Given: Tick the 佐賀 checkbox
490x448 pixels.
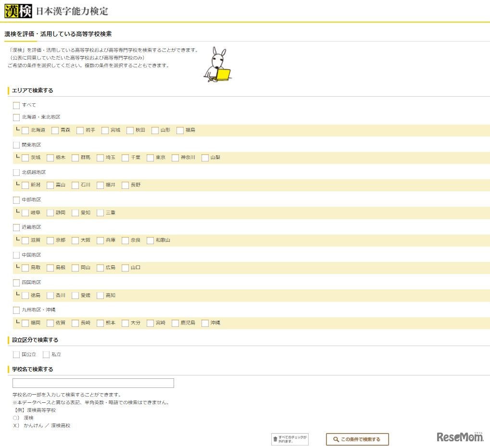Looking at the screenshot, I should click(x=50, y=323).
